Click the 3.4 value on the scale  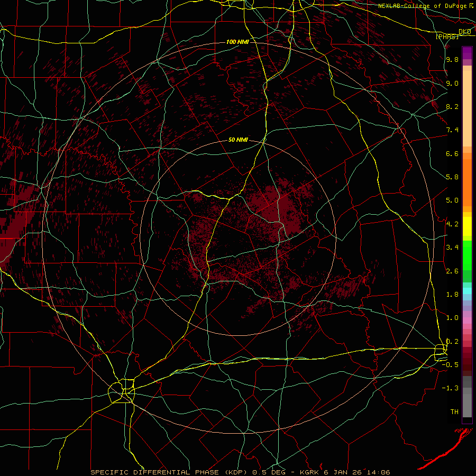pyautogui.click(x=452, y=248)
